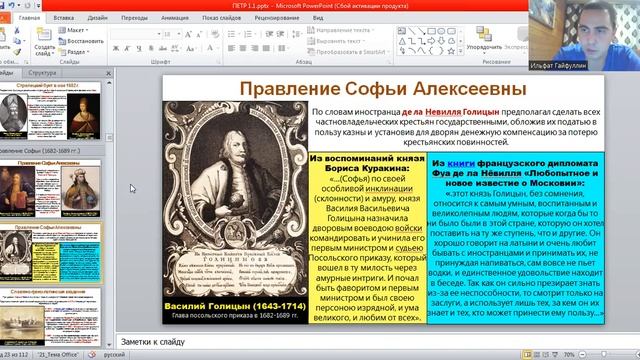
Task: Click the Восстановить reset button
Action: (81, 41)
